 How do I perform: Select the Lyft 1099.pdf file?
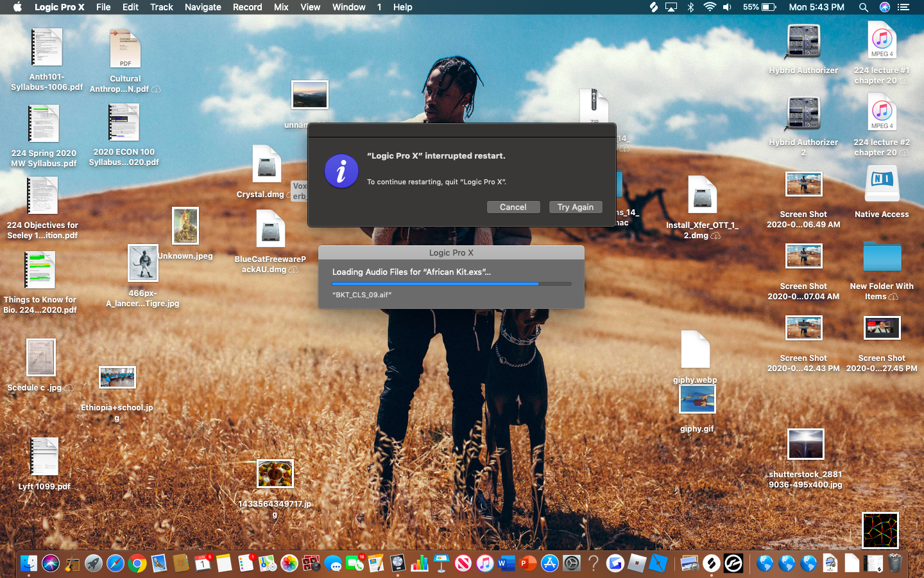point(44,457)
